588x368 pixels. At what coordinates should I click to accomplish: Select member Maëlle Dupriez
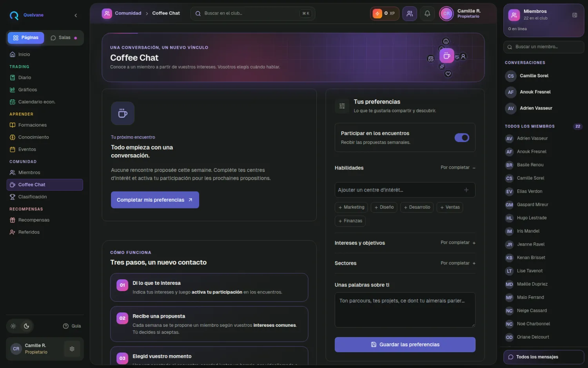544,284
